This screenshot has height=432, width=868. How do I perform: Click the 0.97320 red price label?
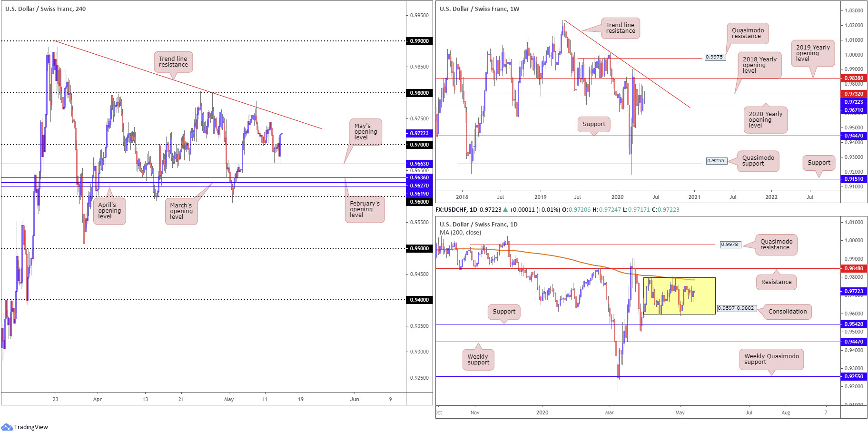tap(854, 94)
